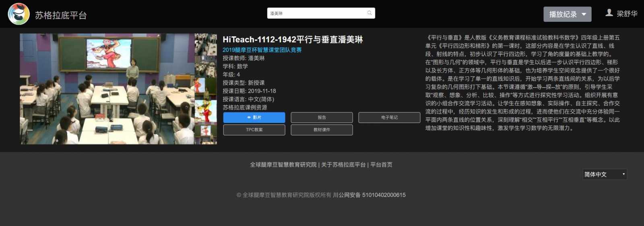The width and height of the screenshot is (644, 226).
Task: Open the 全球醍摩豆智慧教育研究院 footer link
Action: pyautogui.click(x=283, y=165)
